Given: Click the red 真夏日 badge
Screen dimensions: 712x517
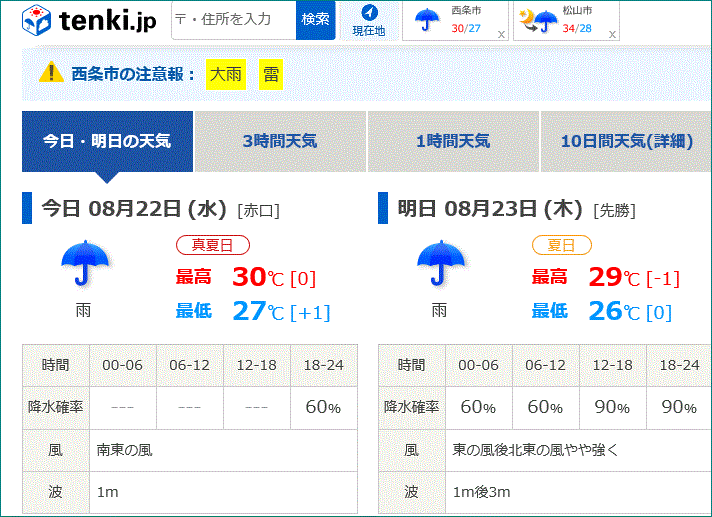Looking at the screenshot, I should pos(213,245).
